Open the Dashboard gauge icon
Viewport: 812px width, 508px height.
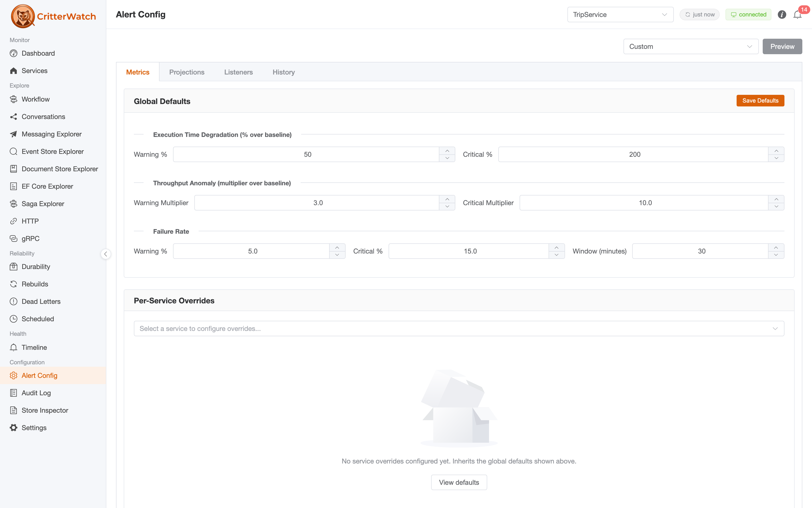click(x=14, y=53)
